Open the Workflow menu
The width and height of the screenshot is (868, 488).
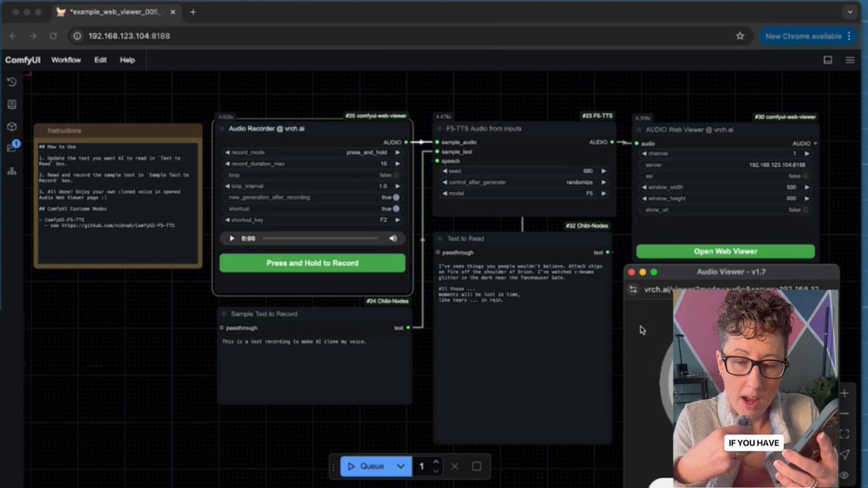point(66,60)
